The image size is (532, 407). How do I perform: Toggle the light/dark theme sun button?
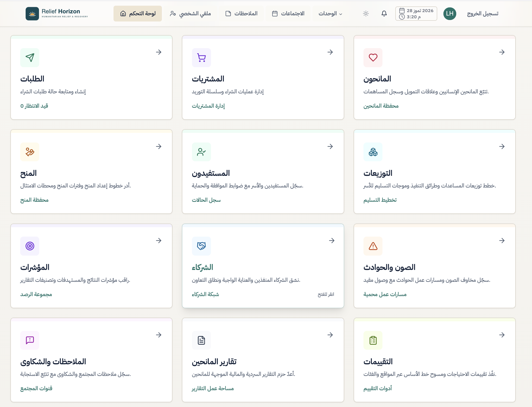click(x=366, y=14)
